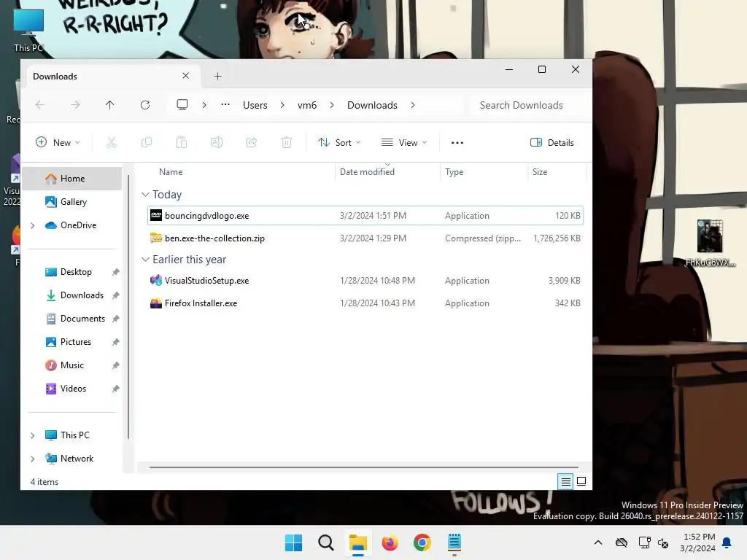The image size is (747, 560).
Task: Open the Notepad taskbar icon
Action: click(x=454, y=542)
